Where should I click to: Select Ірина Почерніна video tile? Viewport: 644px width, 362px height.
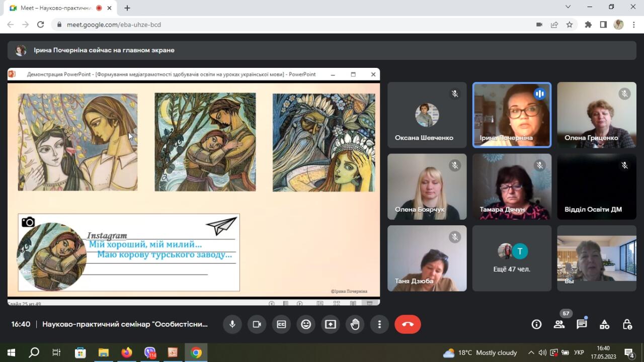(x=512, y=115)
